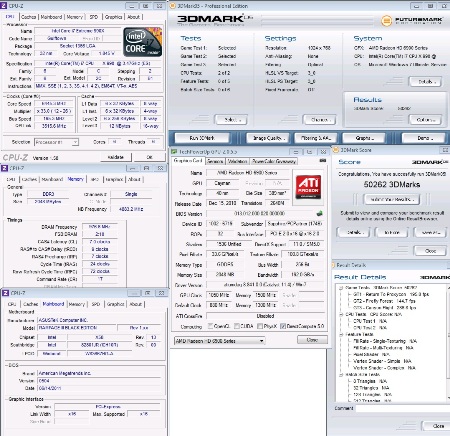Open Filtering & AA... settings
The width and height of the screenshot is (450, 436).
[x=316, y=138]
